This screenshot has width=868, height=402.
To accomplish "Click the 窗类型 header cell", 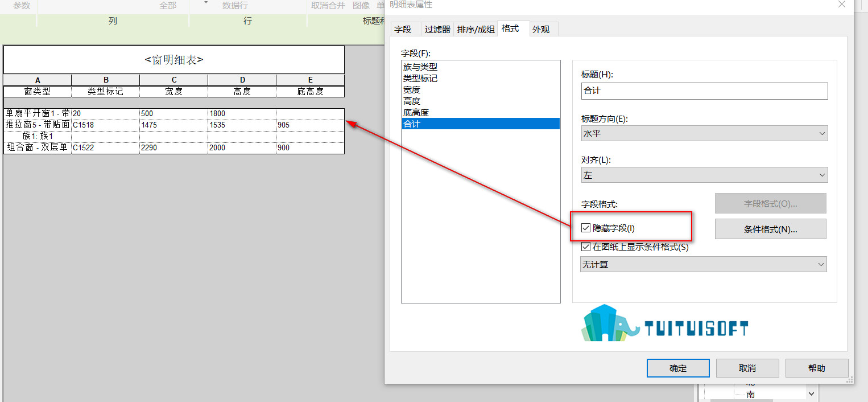I will 38,91.
